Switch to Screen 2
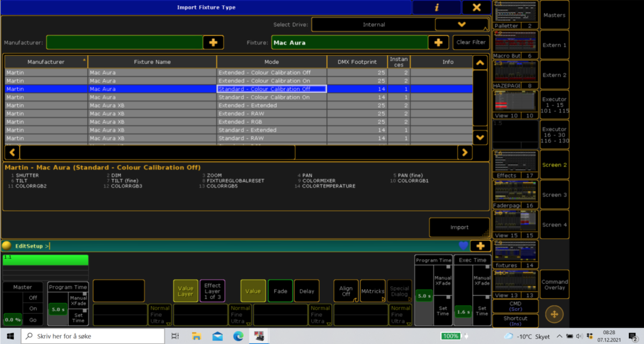The height and width of the screenshot is (344, 644). 554,165
